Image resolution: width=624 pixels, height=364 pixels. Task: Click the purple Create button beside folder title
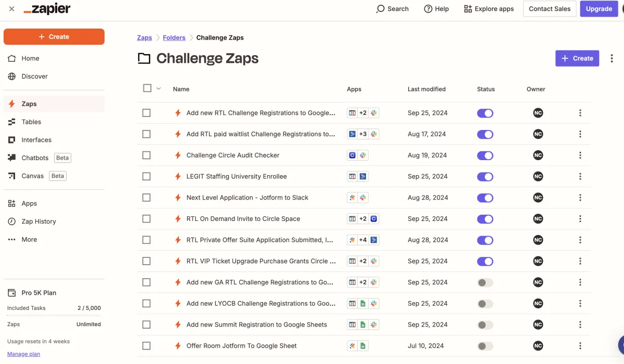(577, 59)
